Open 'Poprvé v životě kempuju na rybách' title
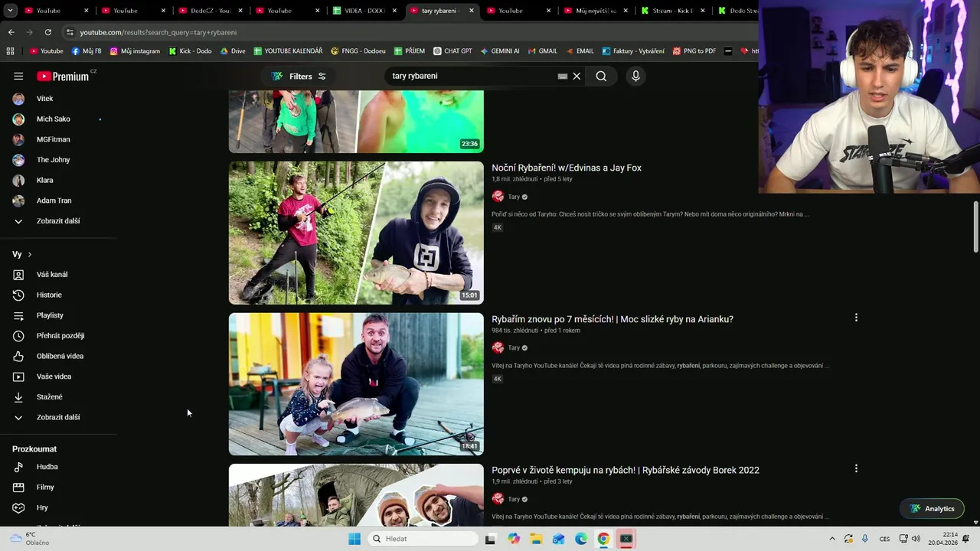The height and width of the screenshot is (551, 980). [x=626, y=470]
